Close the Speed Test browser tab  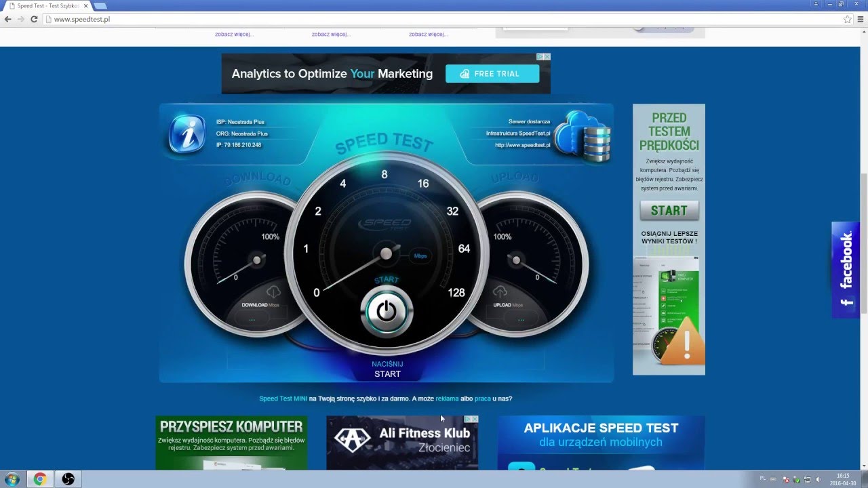[85, 5]
